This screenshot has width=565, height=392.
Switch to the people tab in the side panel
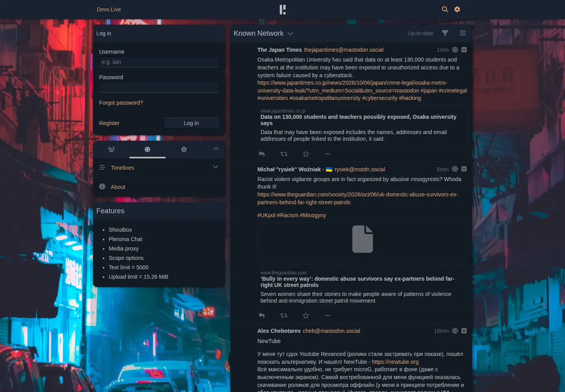click(111, 149)
